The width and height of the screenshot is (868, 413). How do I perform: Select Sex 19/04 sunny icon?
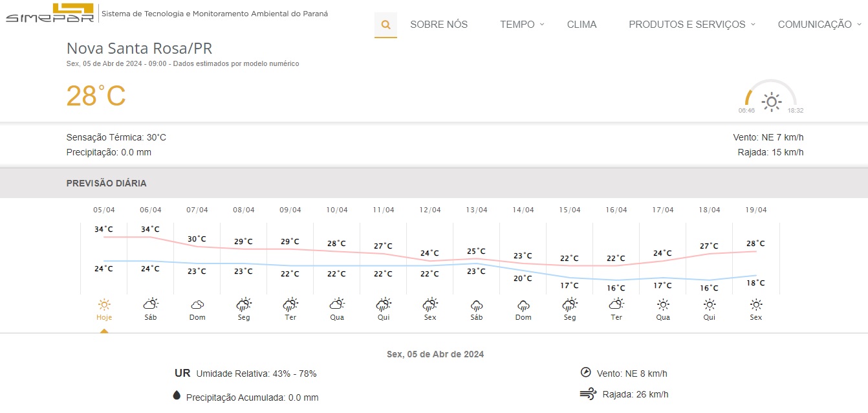(x=756, y=304)
